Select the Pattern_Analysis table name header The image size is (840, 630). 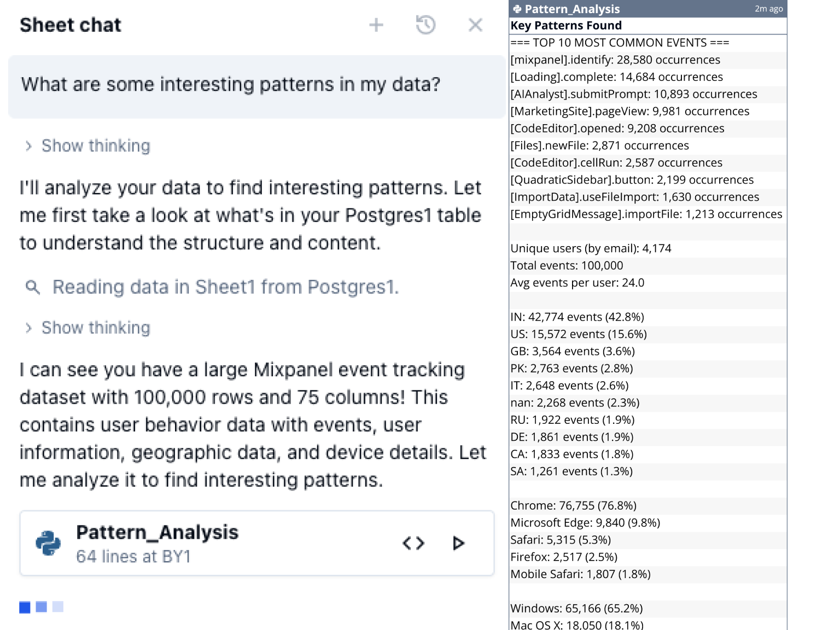[572, 9]
